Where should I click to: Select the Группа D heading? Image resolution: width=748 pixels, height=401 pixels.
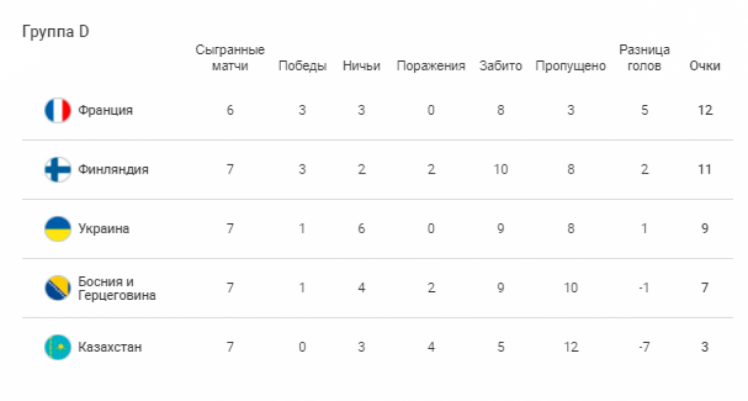pos(55,31)
